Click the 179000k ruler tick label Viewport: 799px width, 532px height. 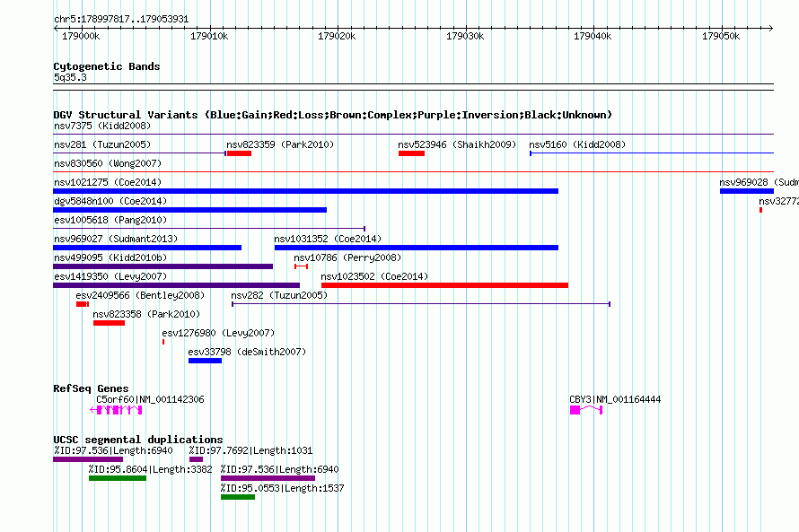coord(81,36)
